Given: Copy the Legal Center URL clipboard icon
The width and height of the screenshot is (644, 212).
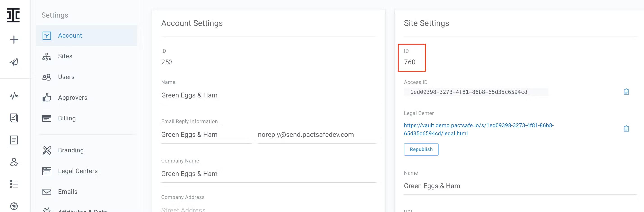Looking at the screenshot, I should (x=626, y=129).
